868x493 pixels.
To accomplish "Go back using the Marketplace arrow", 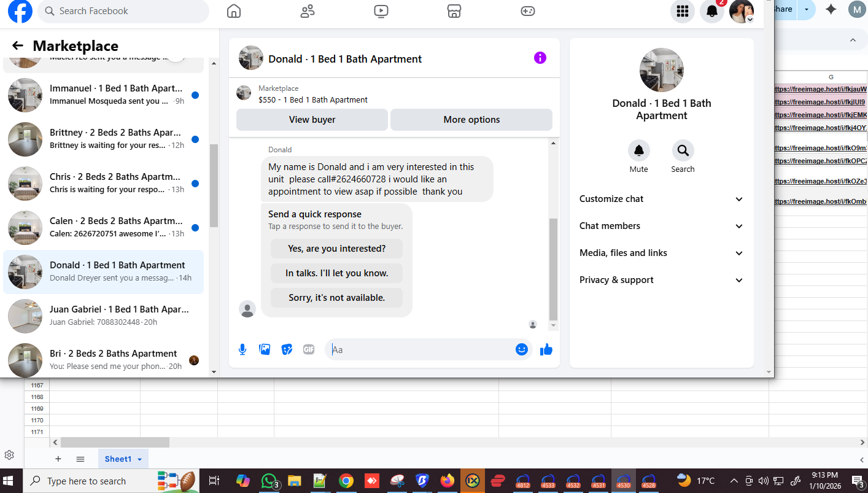I will 18,45.
